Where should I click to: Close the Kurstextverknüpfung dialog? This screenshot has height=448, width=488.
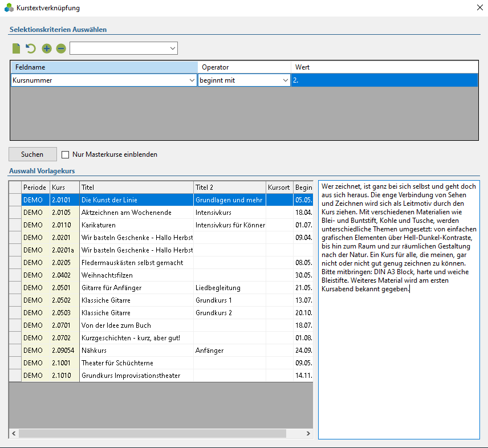pos(480,7)
